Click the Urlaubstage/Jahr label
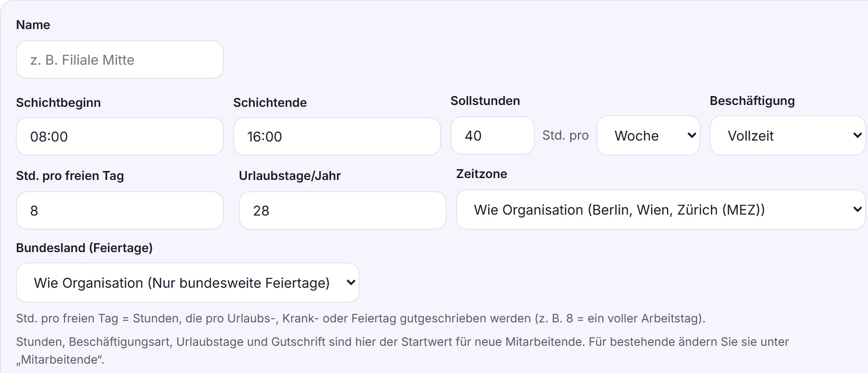This screenshot has height=373, width=868. pos(290,176)
